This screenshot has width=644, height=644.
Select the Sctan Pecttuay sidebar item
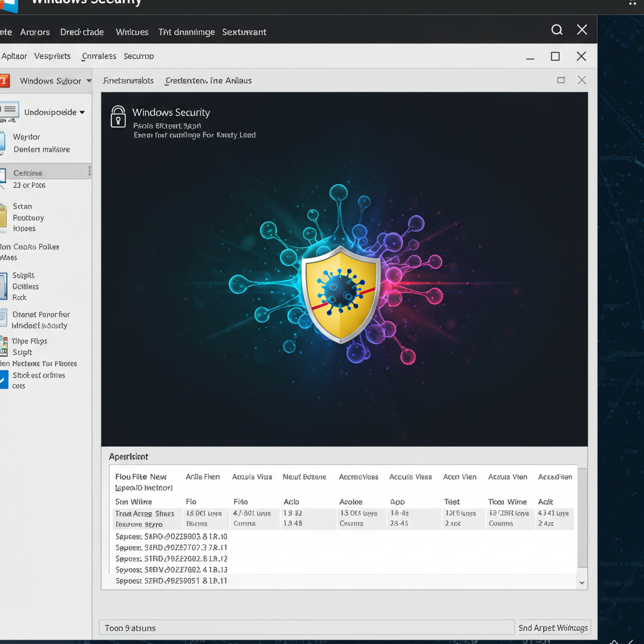click(x=28, y=217)
